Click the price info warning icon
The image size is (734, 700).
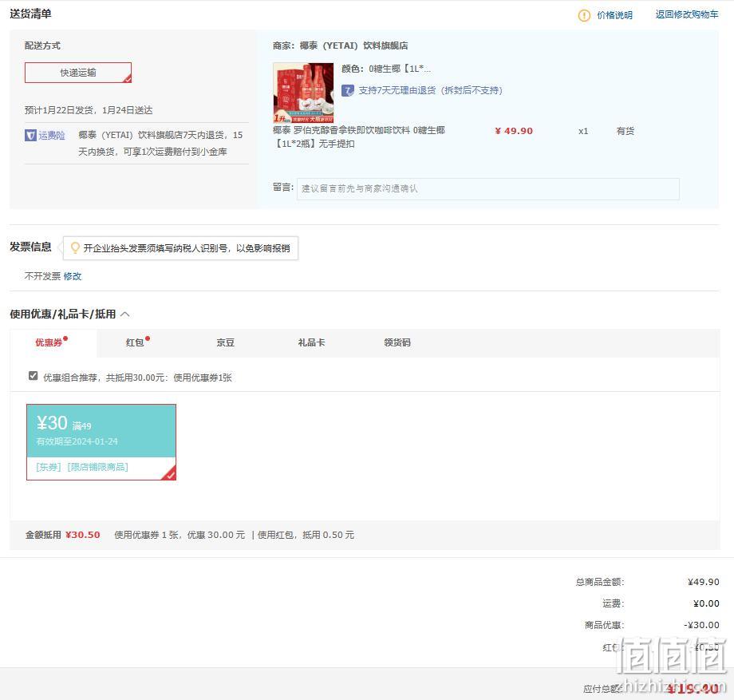(x=584, y=15)
